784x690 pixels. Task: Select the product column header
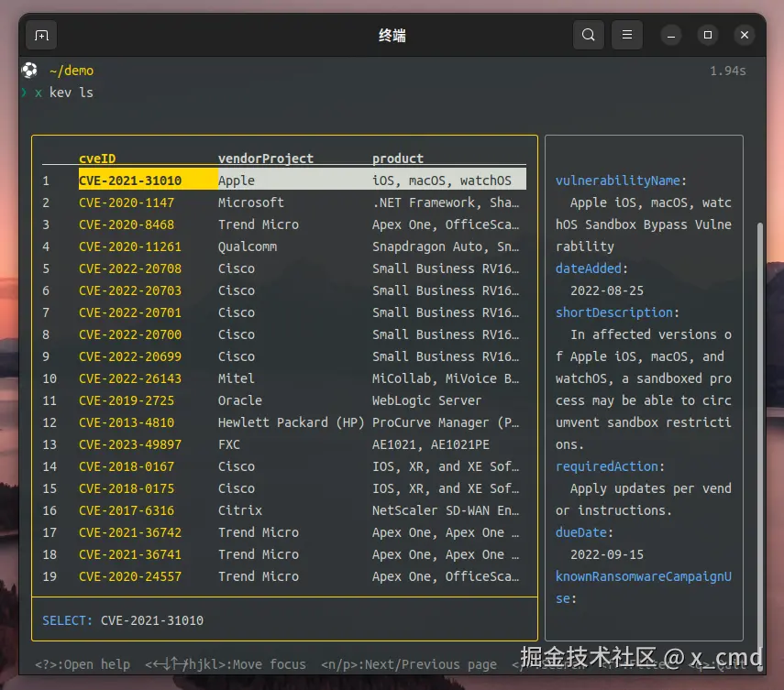397,159
